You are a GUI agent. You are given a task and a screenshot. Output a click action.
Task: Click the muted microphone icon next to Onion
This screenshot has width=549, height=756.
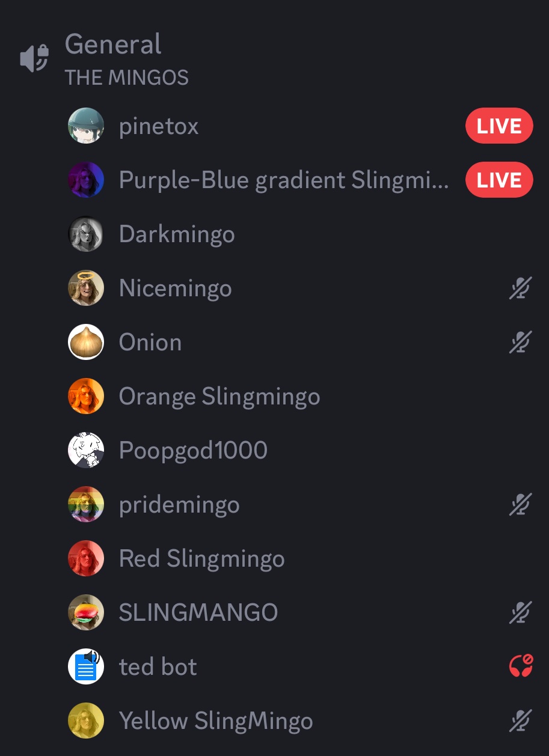click(x=520, y=343)
